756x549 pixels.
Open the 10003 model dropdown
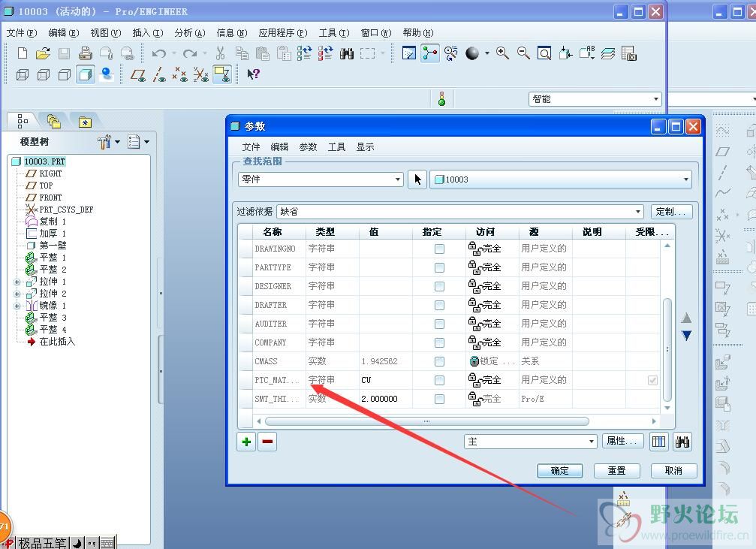click(560, 179)
